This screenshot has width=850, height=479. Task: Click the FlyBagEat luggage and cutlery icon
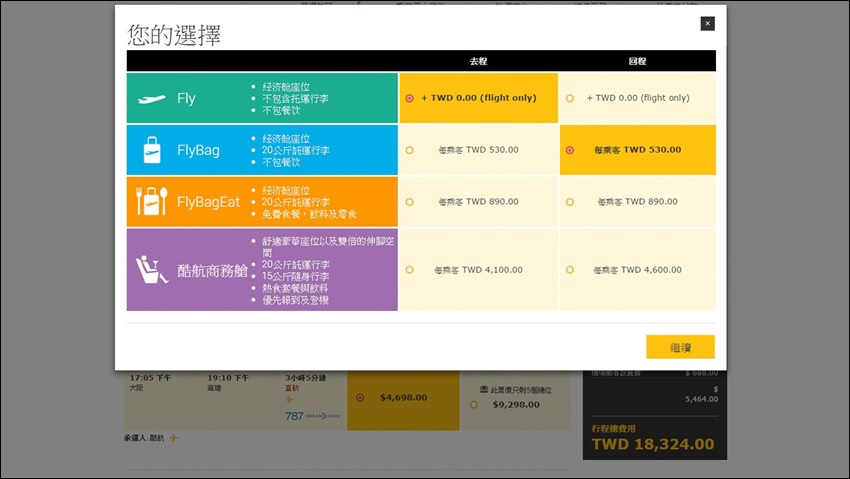151,201
